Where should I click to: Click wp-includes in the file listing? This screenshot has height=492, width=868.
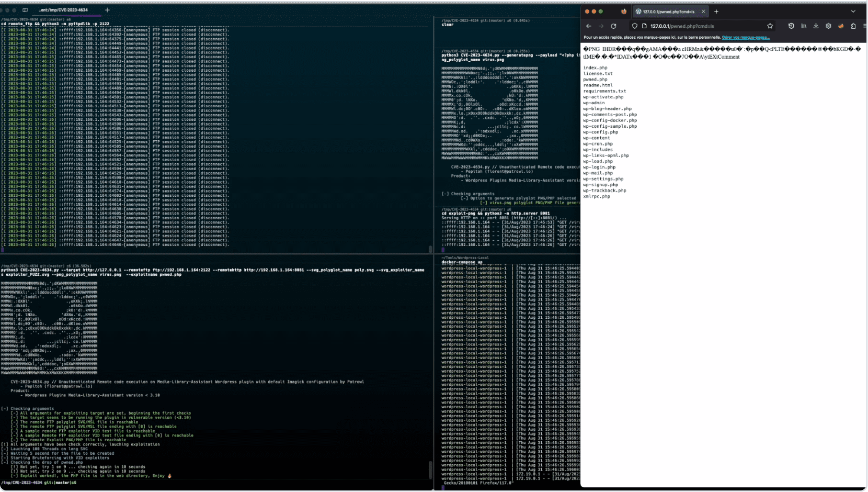[598, 150]
